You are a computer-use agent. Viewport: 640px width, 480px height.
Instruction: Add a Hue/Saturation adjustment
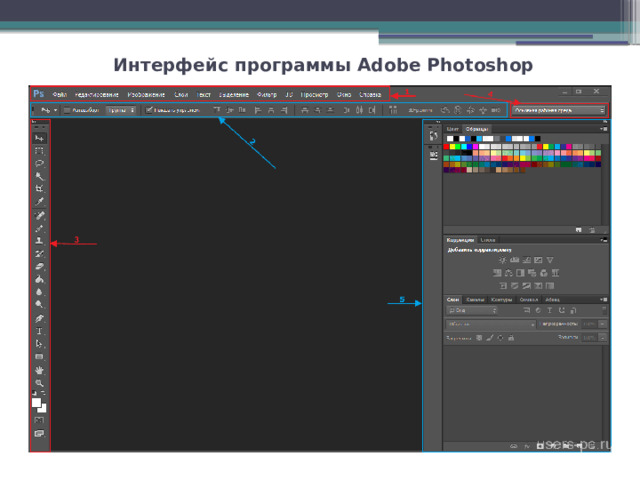click(x=497, y=273)
